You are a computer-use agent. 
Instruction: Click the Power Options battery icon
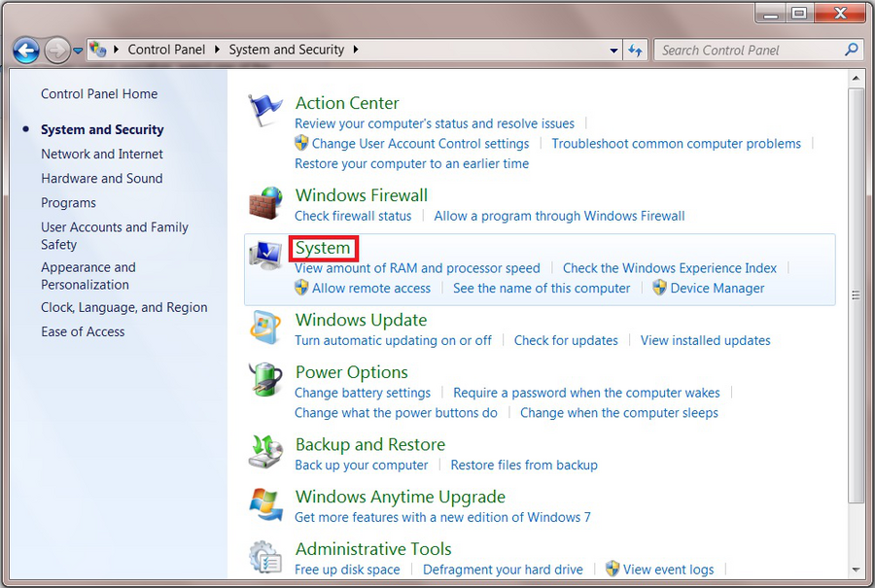tap(264, 381)
